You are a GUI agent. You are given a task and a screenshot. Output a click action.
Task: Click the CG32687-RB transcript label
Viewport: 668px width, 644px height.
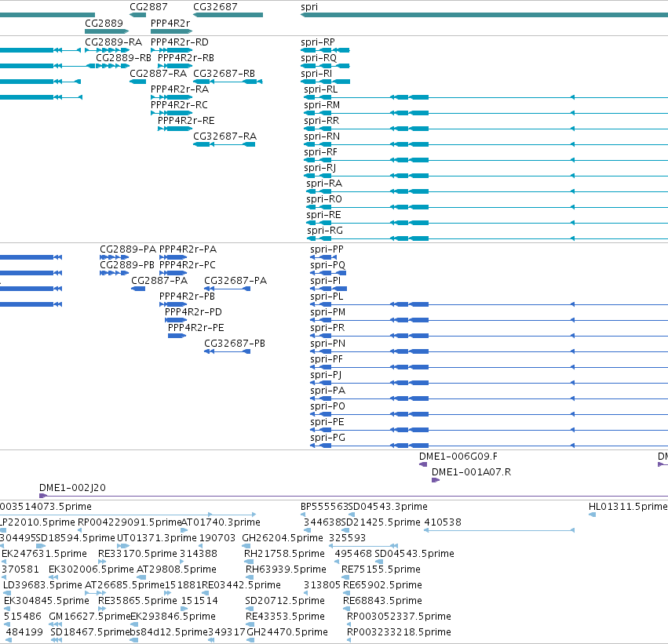point(224,74)
